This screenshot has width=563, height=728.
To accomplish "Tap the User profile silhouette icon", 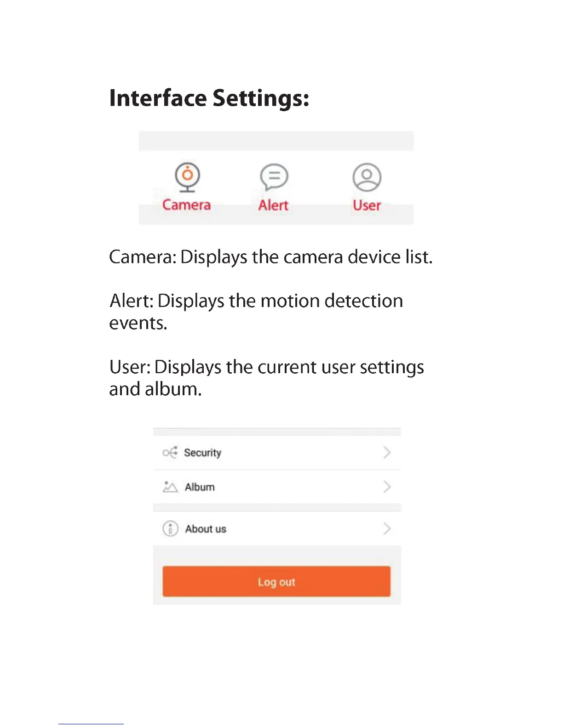I will (367, 177).
